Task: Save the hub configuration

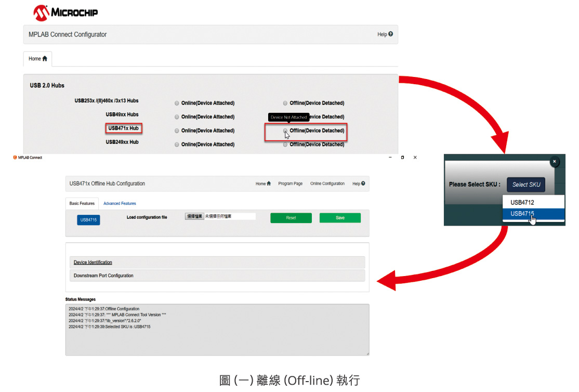Action: pos(340,217)
